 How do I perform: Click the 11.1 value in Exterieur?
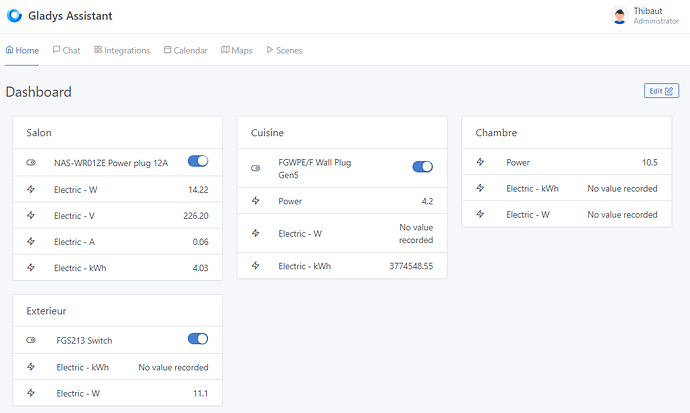click(201, 393)
